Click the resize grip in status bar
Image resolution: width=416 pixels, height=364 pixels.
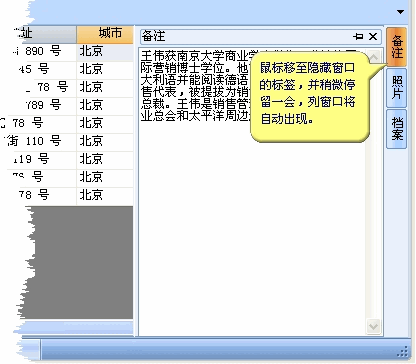pyautogui.click(x=403, y=351)
